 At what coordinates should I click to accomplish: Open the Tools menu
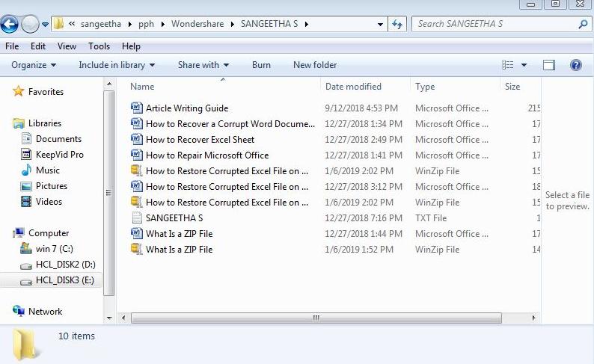tap(99, 46)
